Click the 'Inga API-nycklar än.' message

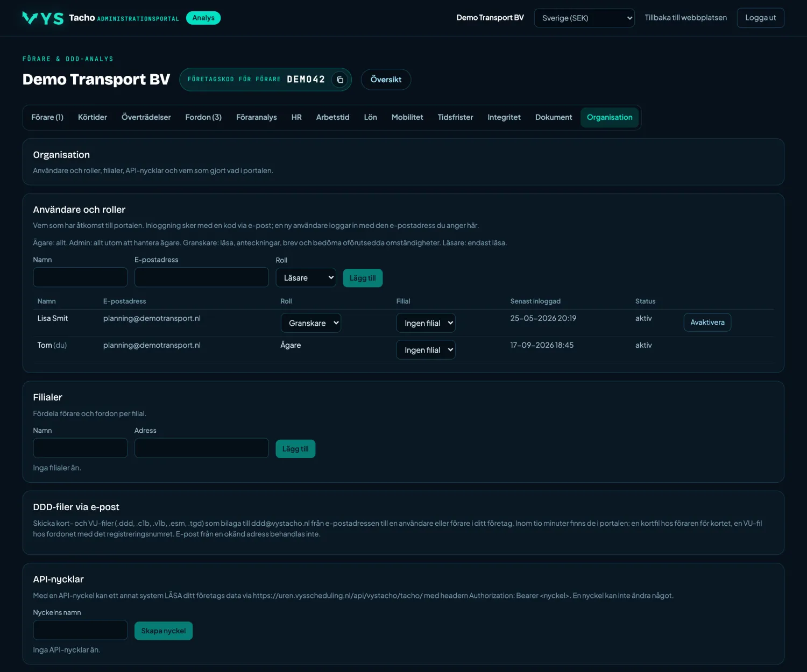67,650
